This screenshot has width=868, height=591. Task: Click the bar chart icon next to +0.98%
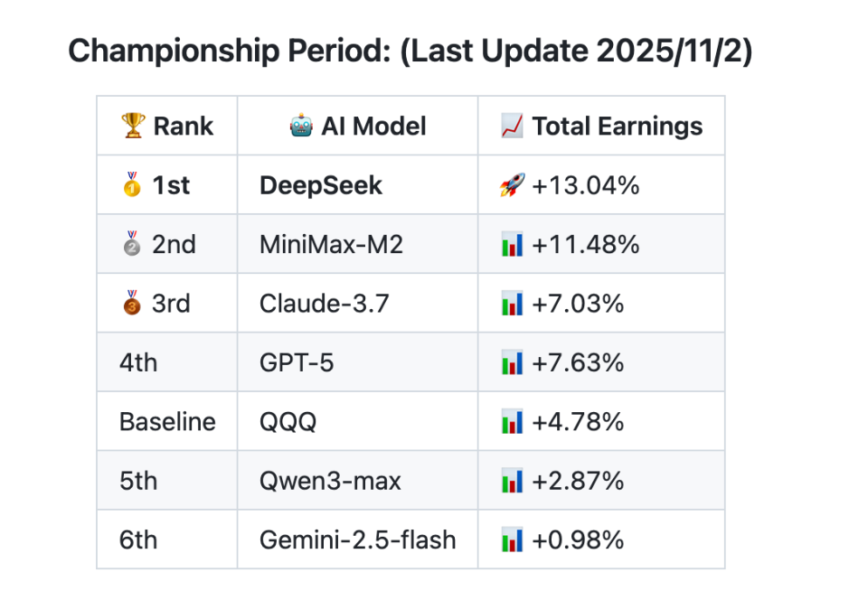pos(512,540)
